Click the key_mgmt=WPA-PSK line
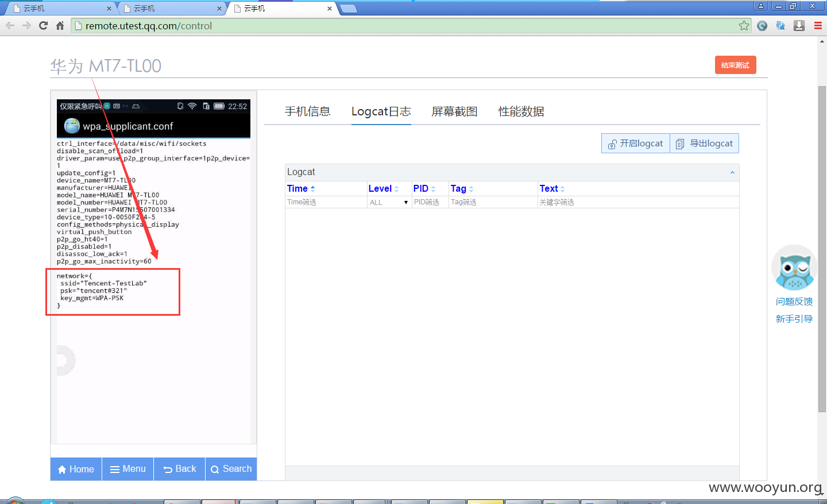Viewport: 827px width, 504px height. pyautogui.click(x=92, y=298)
